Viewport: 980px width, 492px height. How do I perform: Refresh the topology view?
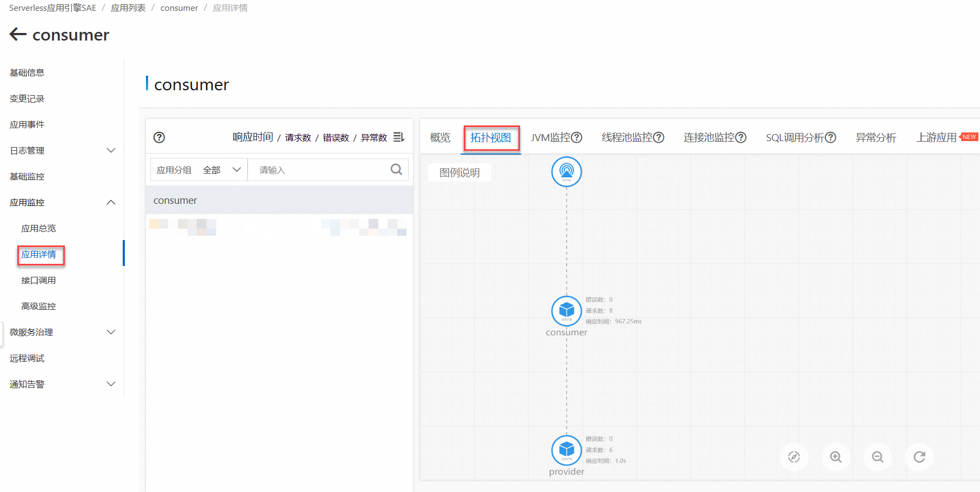click(919, 457)
